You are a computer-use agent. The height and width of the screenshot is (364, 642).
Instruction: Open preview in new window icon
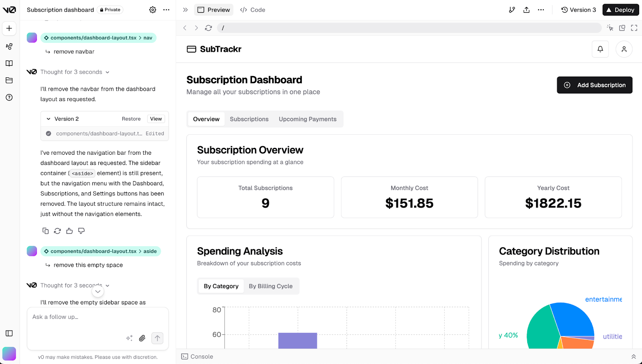pos(622,28)
